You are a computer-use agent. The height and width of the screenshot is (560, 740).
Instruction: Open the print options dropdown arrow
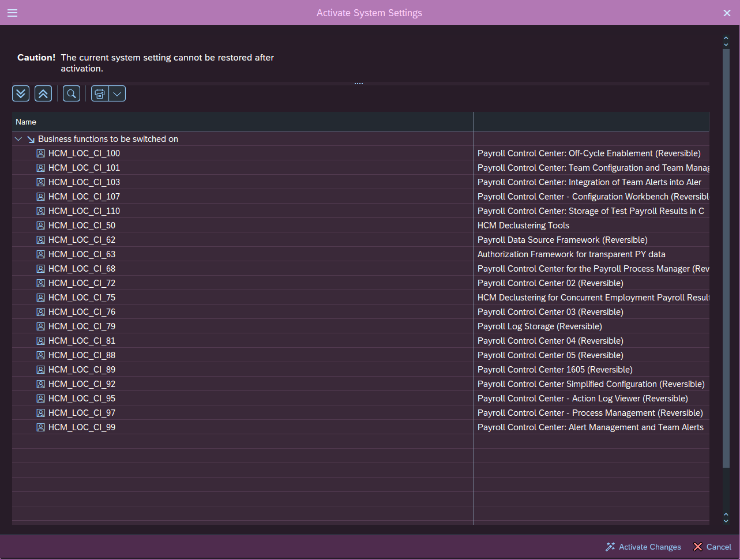(117, 93)
